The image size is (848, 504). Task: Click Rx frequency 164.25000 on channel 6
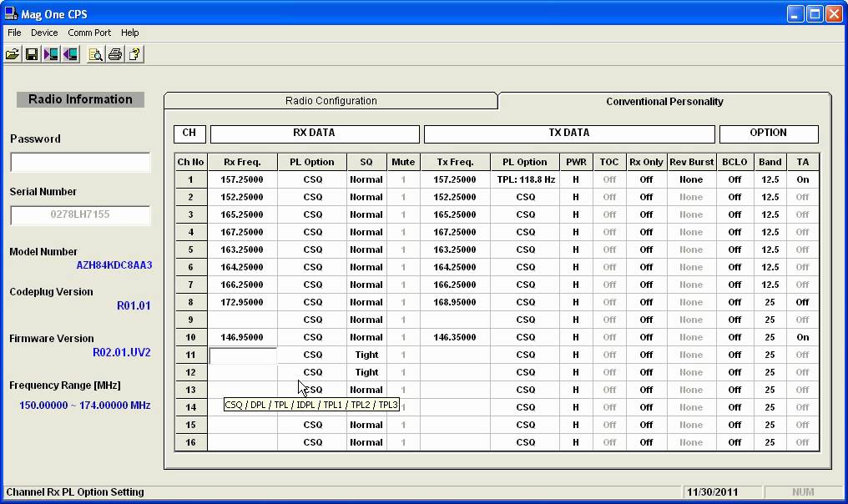[242, 267]
